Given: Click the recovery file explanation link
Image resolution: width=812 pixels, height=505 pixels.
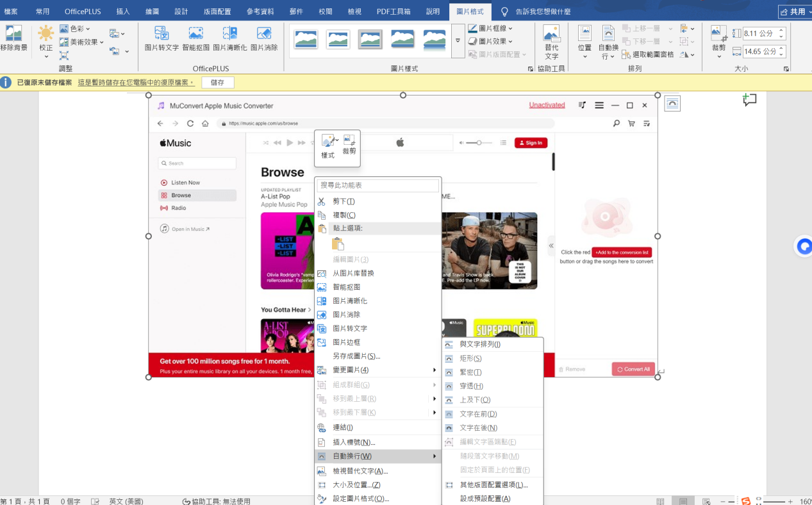Looking at the screenshot, I should point(136,83).
